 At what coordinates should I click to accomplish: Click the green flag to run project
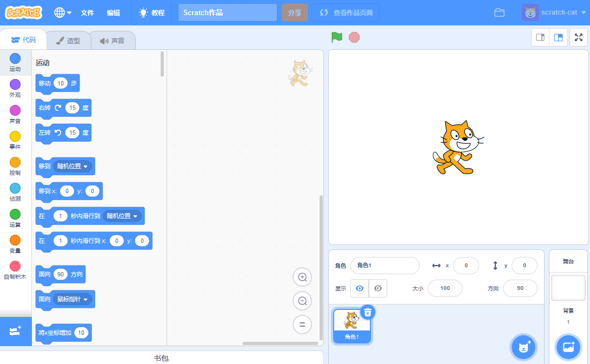(x=335, y=37)
